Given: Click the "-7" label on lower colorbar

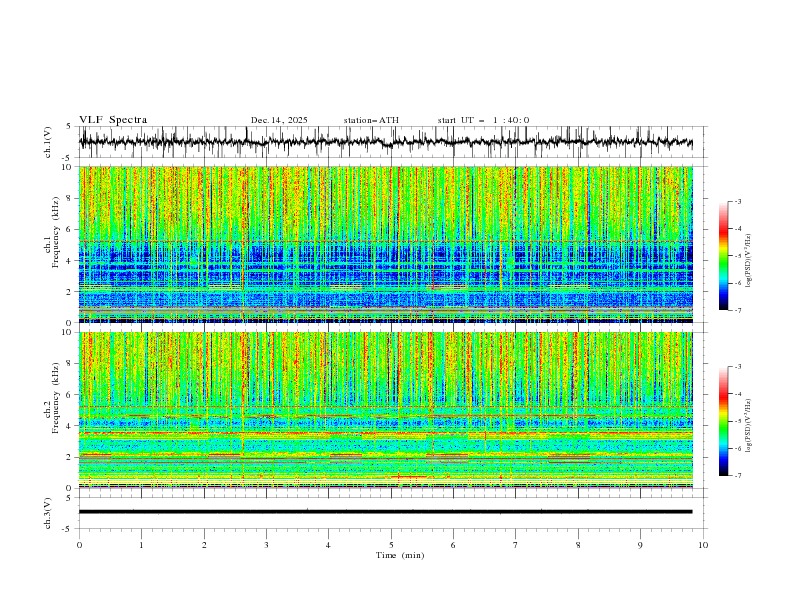Looking at the screenshot, I should point(737,476).
